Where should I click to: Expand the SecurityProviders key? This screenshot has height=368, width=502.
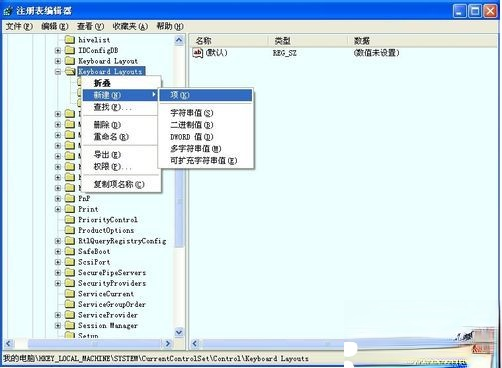(x=58, y=283)
